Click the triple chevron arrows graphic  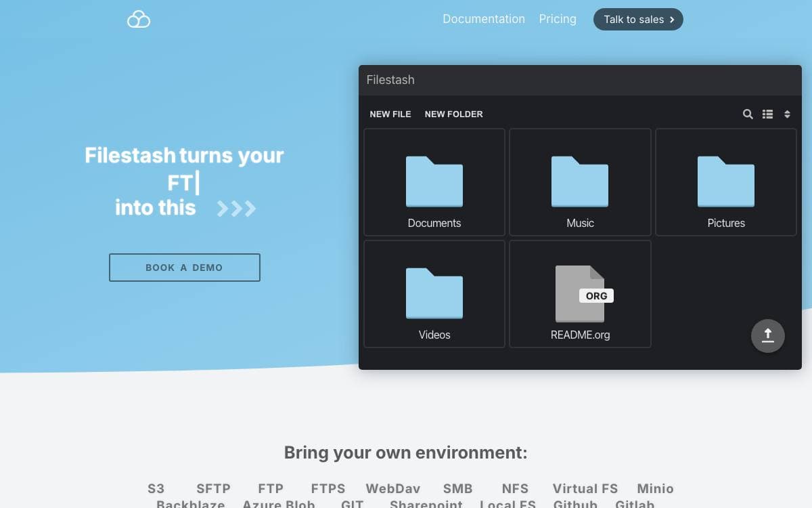236,209
